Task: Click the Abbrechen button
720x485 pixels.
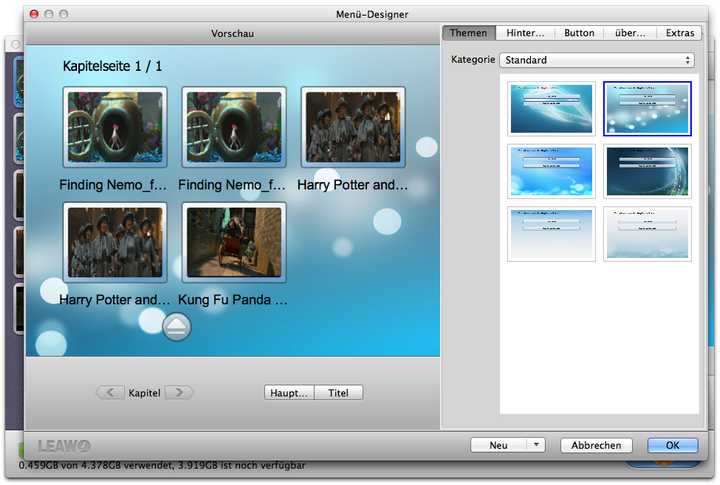Action: (x=596, y=445)
